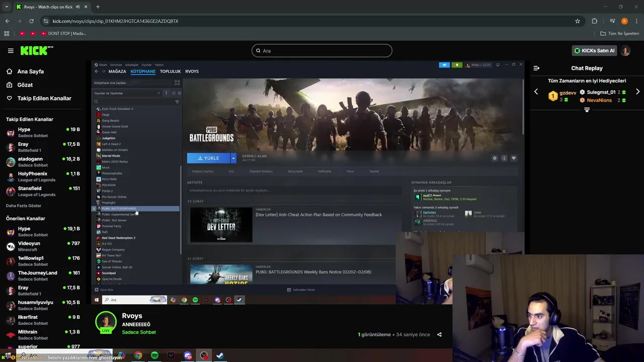Open ilkerfirat recommended channel
Viewport: 644px width, 362px height.
[43, 320]
